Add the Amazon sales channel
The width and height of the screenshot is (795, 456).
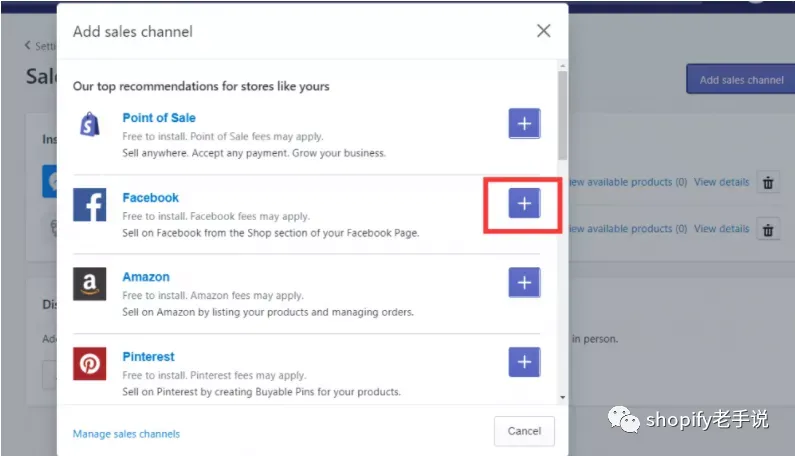524,283
